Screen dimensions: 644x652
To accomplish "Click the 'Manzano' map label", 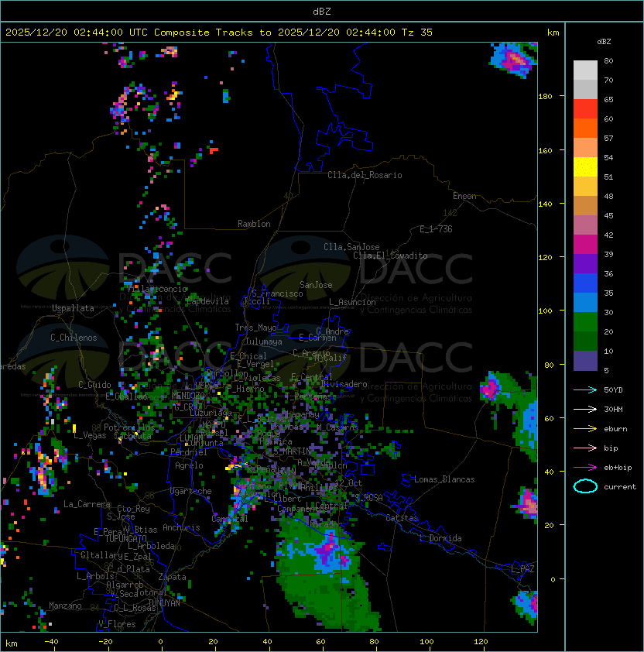I will point(65,606).
